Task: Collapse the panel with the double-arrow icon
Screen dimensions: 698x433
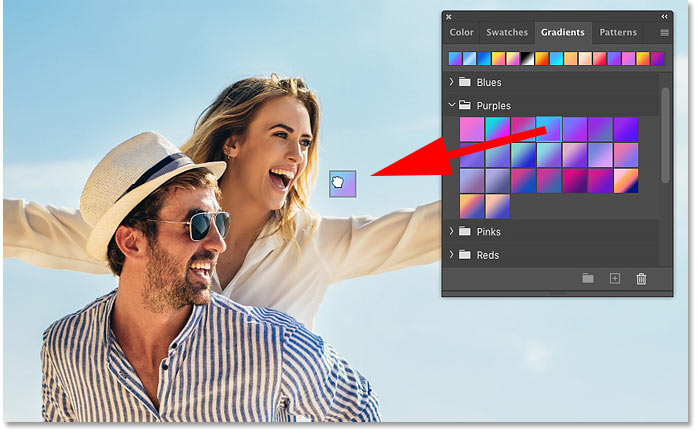Action: (x=664, y=16)
